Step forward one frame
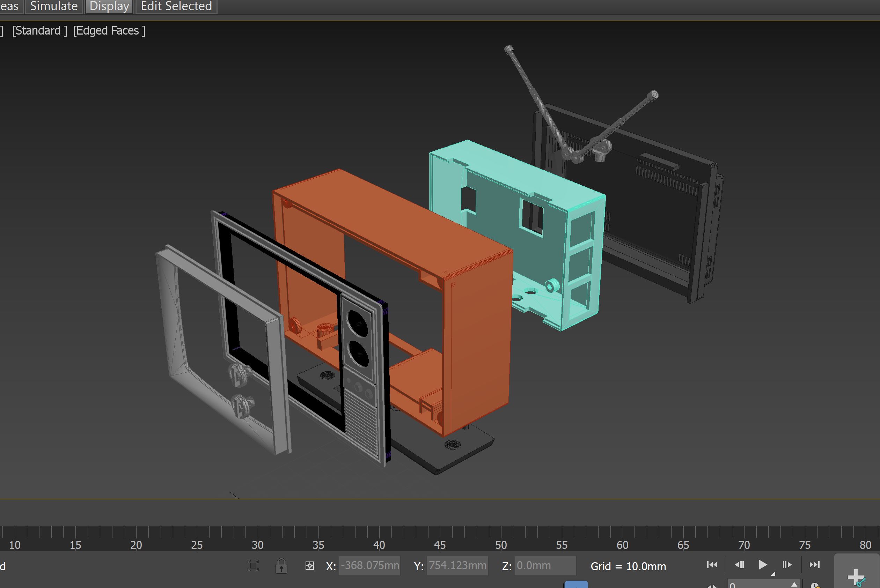 (x=787, y=564)
